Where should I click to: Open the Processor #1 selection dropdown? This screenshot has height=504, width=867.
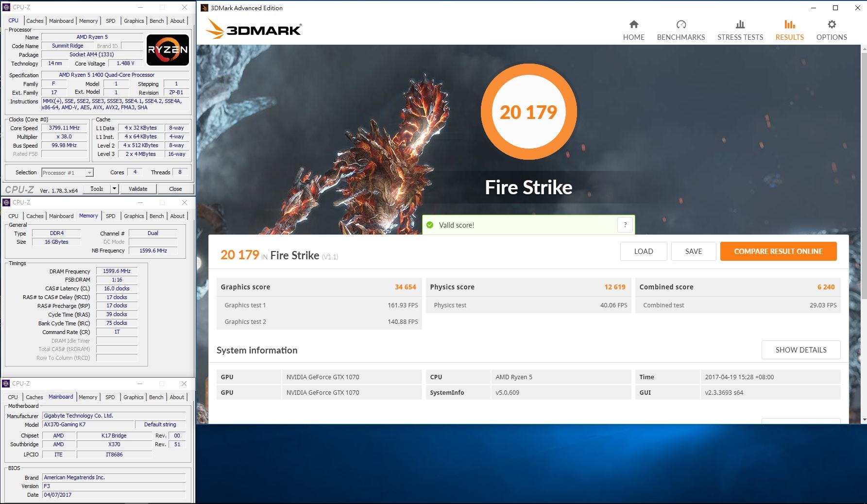click(68, 173)
